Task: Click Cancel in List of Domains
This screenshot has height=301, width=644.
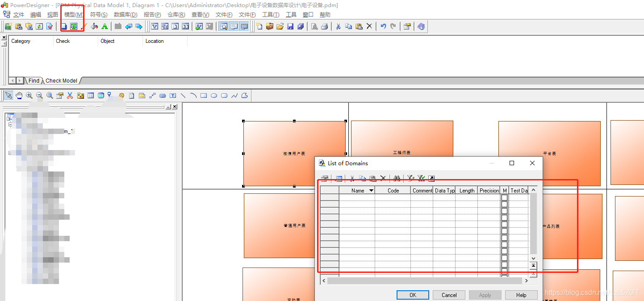Action: 449,295
